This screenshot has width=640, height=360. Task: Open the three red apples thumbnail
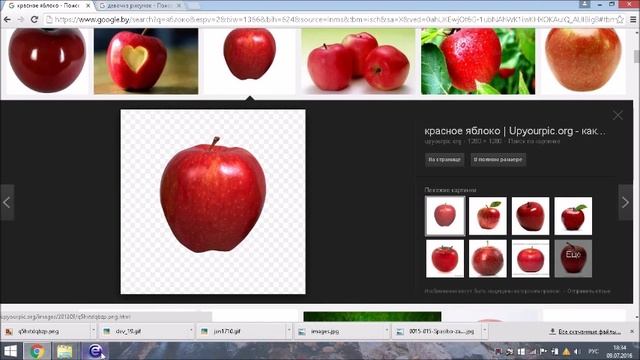click(358, 61)
